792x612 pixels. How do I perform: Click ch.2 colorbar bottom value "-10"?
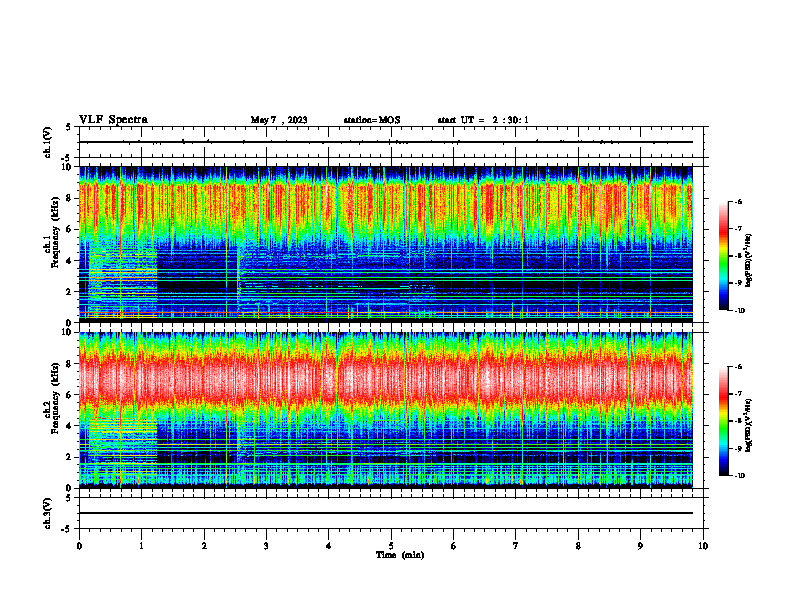point(740,476)
